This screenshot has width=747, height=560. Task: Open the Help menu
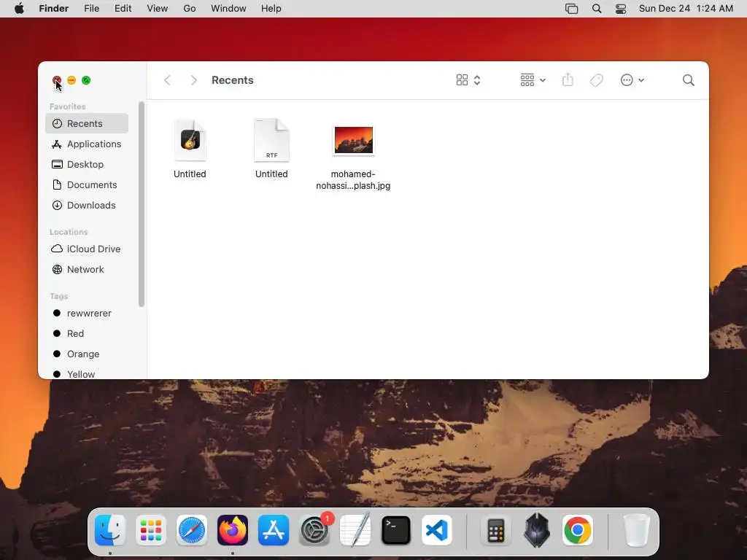(x=271, y=9)
